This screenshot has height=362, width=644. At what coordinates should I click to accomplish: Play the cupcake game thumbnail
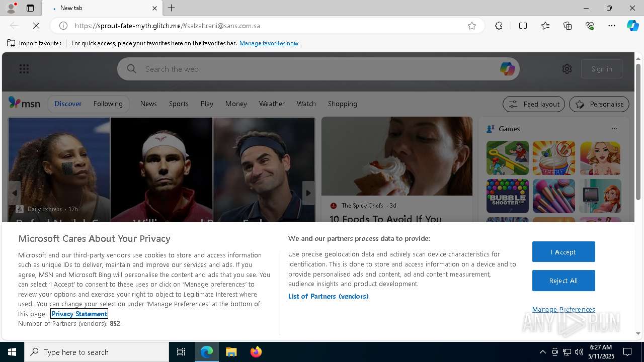[553, 158]
